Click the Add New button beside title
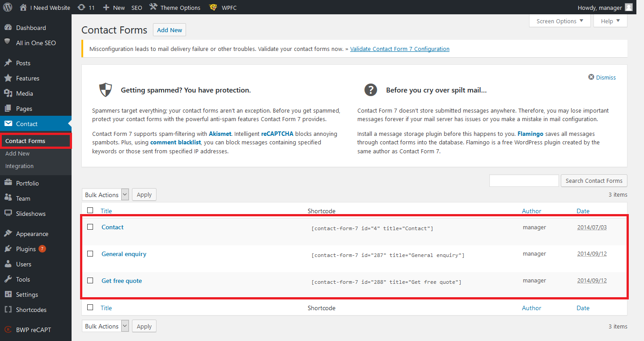Viewport: 644px width, 341px height. coord(169,30)
